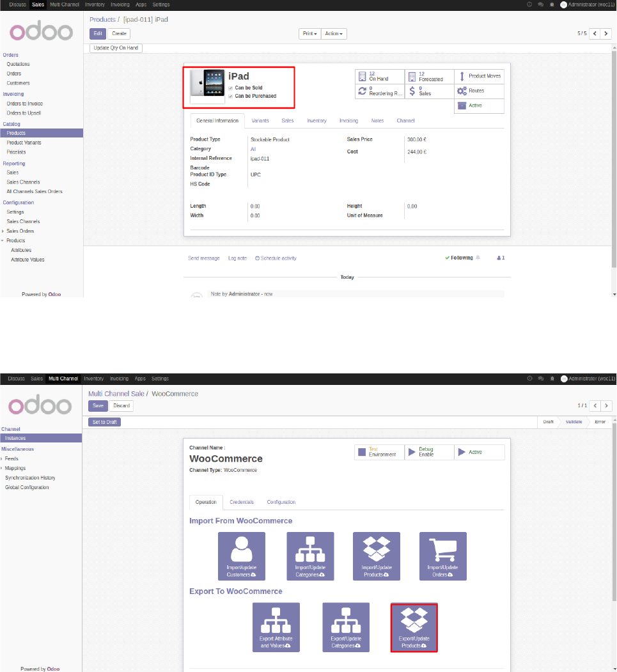Viewport: 617px width, 672px height.
Task: Switch to the Inventory tab
Action: coord(316,121)
